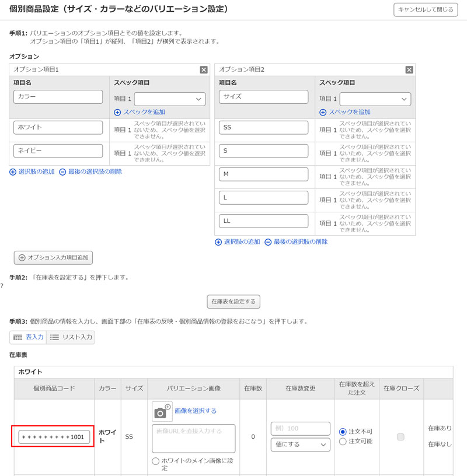Remove option item 1 with its X icon
Image resolution: width=467 pixels, height=476 pixels.
coord(204,69)
